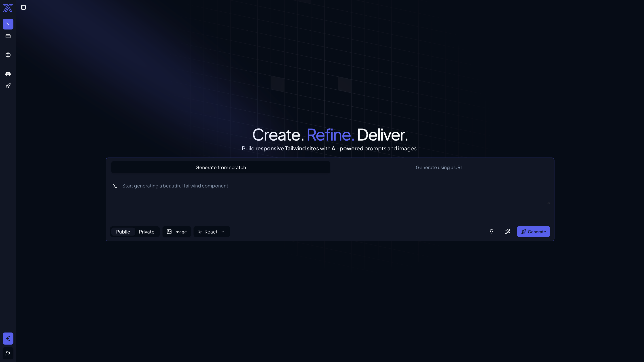The image size is (644, 362).
Task: Set visibility to Private
Action: 146,232
